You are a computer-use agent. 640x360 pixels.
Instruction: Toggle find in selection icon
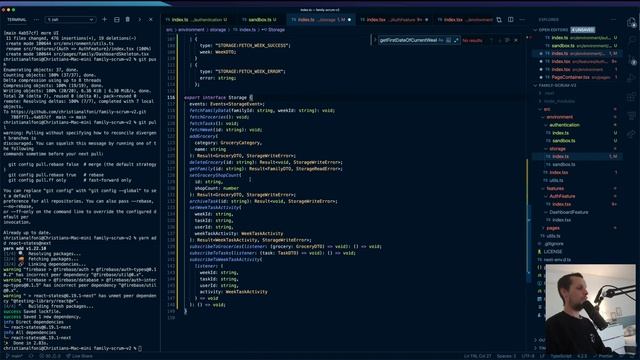[507, 40]
